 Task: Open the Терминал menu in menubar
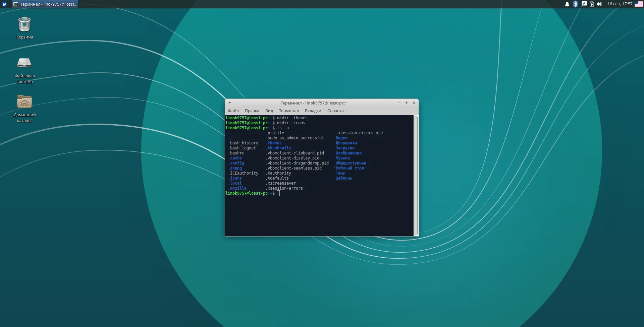click(288, 111)
